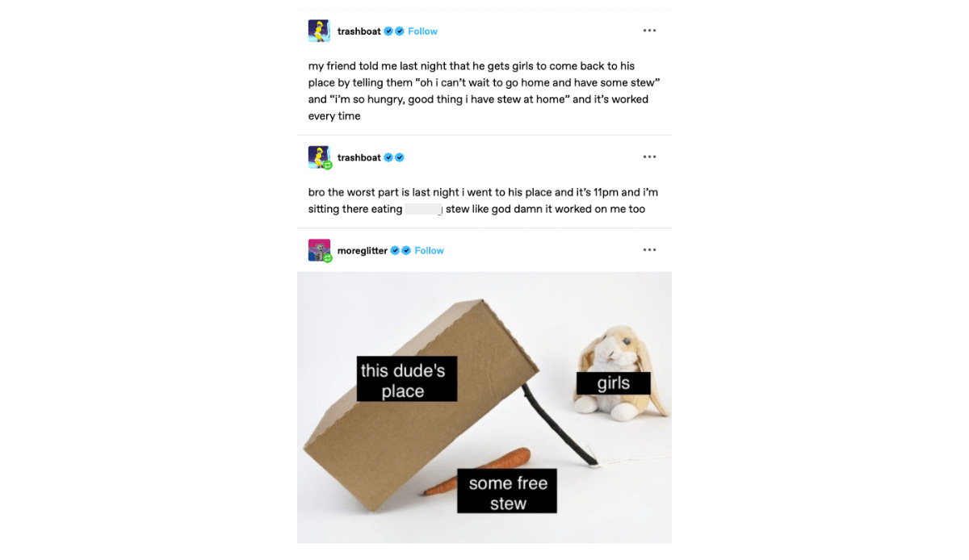Open trashboat's avatar on first post
The image size is (969, 560).
coord(319,31)
